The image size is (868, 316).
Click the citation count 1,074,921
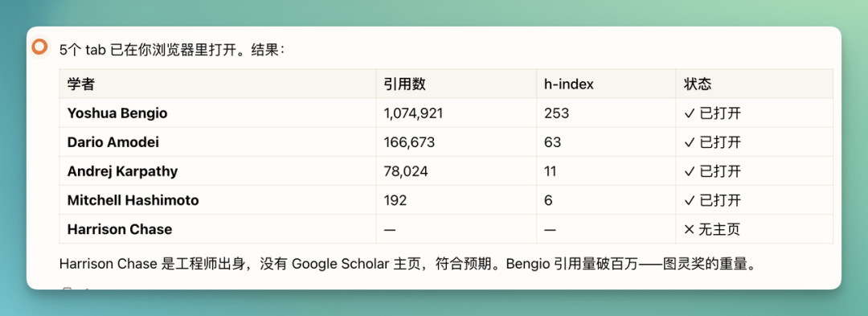414,113
